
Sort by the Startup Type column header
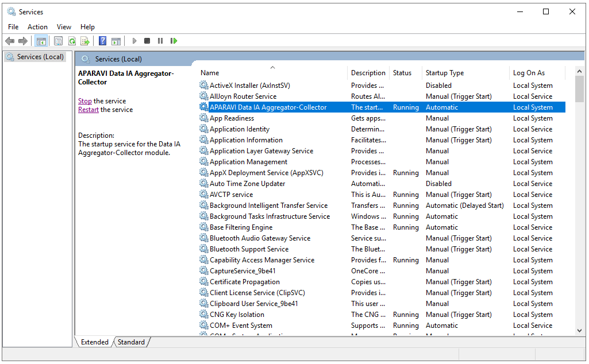[444, 73]
